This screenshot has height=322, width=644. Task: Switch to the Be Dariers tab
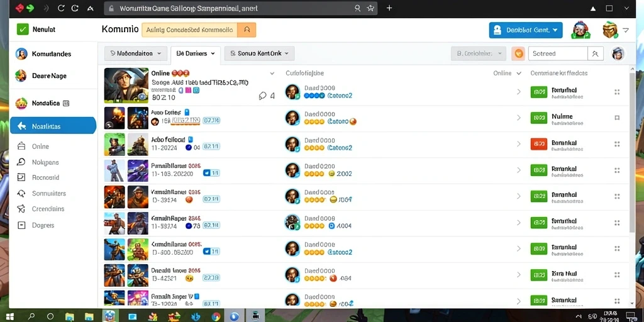pyautogui.click(x=196, y=54)
